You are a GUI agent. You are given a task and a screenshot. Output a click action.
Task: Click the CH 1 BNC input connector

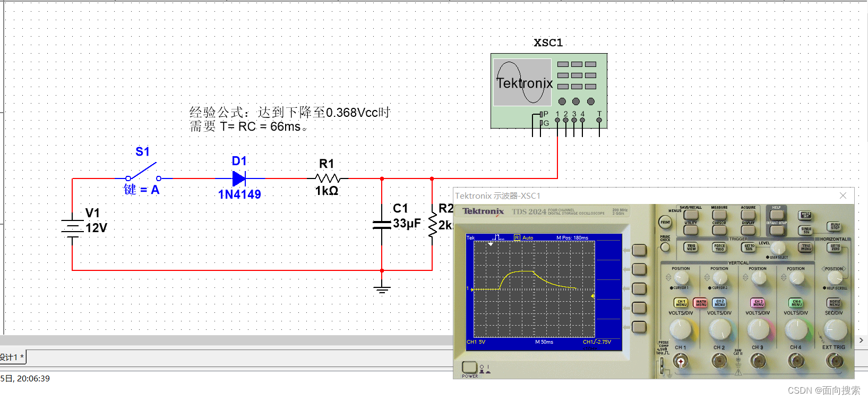[x=681, y=362]
